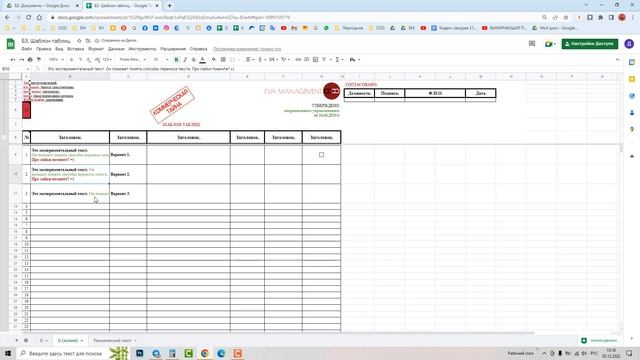Image resolution: width=640 pixels, height=360 pixels.
Task: Open the Google account avatar
Action: click(x=629, y=44)
